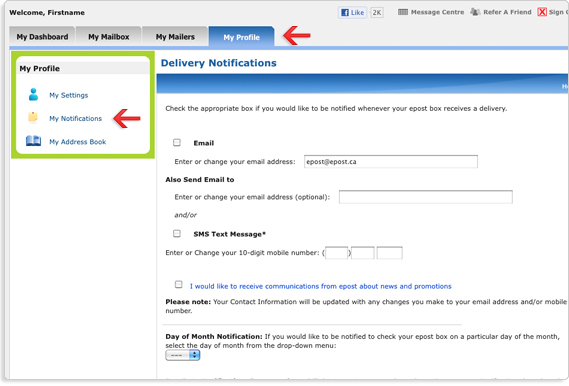Image resolution: width=569 pixels, height=386 pixels.
Task: Open the Refer A Friend link
Action: [507, 12]
